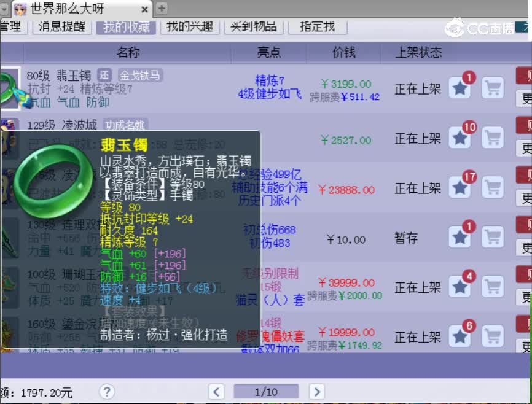This screenshot has height=404, width=532.
Task: Add ¥39999.00 item to shopping cart
Action: pos(493,287)
